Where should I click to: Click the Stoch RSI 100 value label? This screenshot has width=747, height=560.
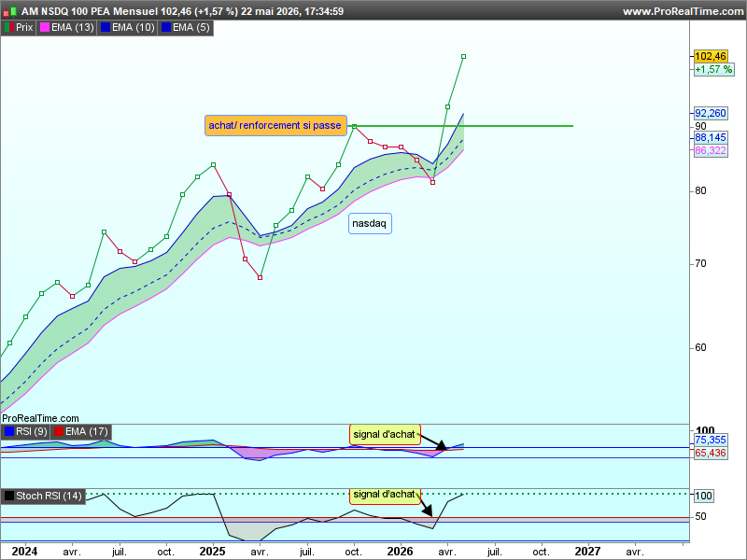(x=704, y=496)
